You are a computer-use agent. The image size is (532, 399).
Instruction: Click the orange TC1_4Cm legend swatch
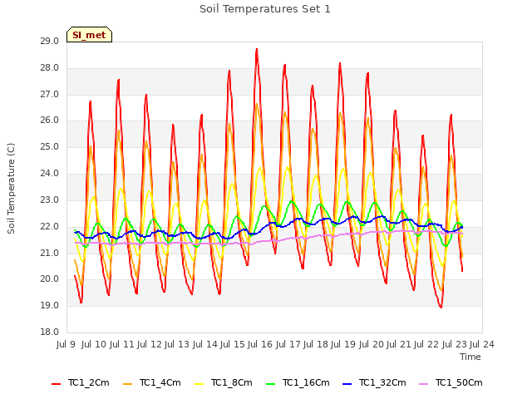coord(127,384)
